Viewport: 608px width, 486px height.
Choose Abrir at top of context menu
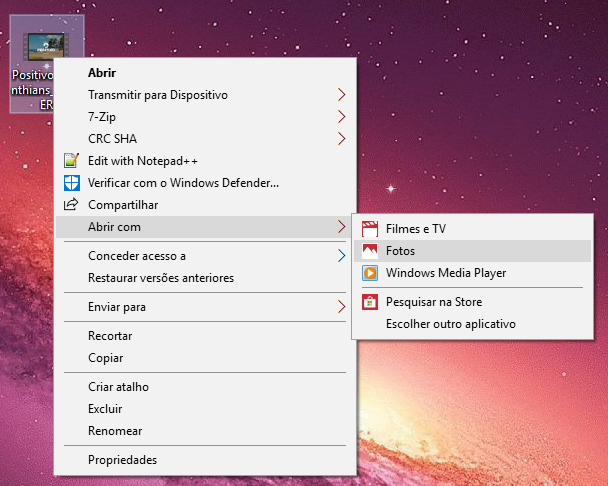[102, 73]
